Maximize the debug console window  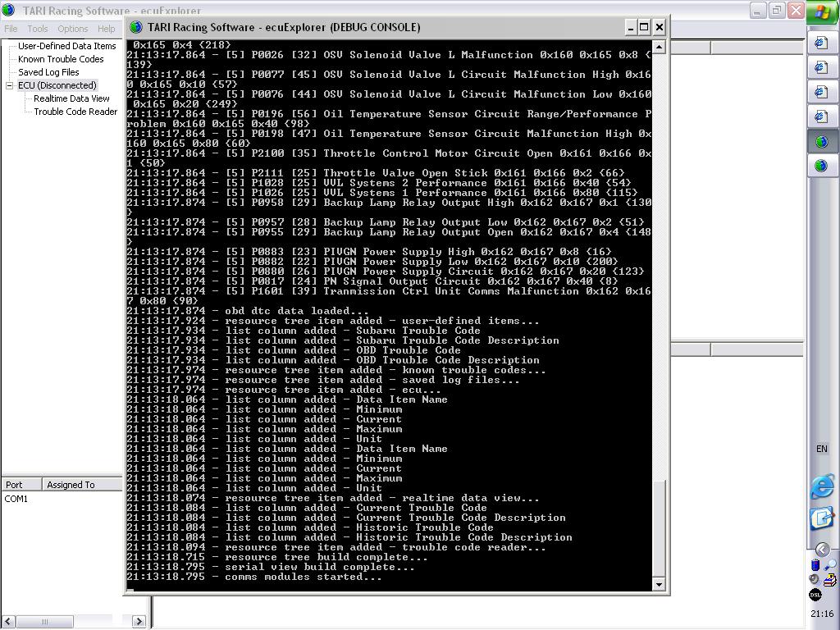(645, 27)
